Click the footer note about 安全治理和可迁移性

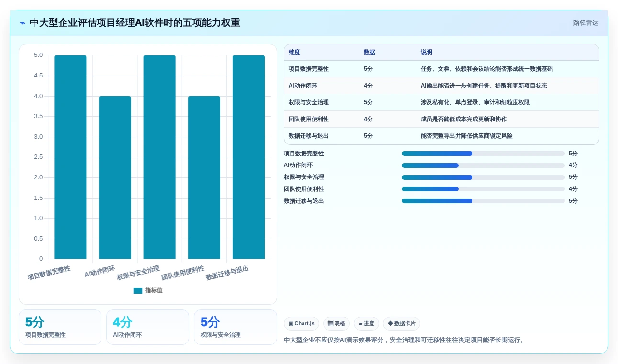(405, 340)
